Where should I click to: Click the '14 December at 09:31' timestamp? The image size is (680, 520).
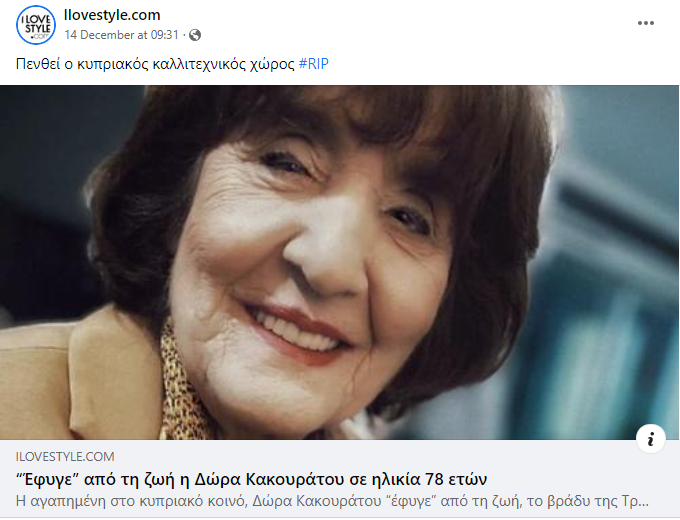(121, 35)
